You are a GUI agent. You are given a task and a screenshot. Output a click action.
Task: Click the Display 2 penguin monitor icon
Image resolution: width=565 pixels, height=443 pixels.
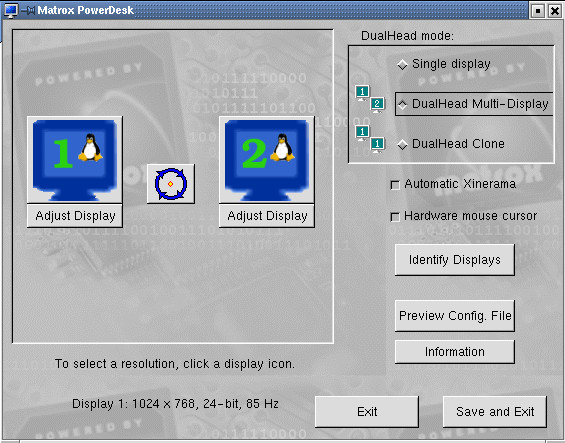coord(267,160)
